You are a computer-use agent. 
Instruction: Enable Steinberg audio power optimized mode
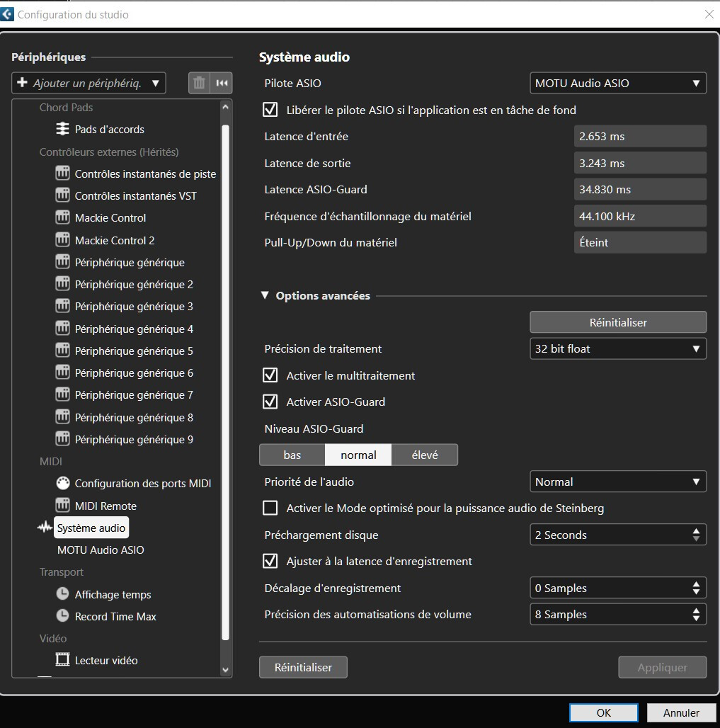pos(270,508)
